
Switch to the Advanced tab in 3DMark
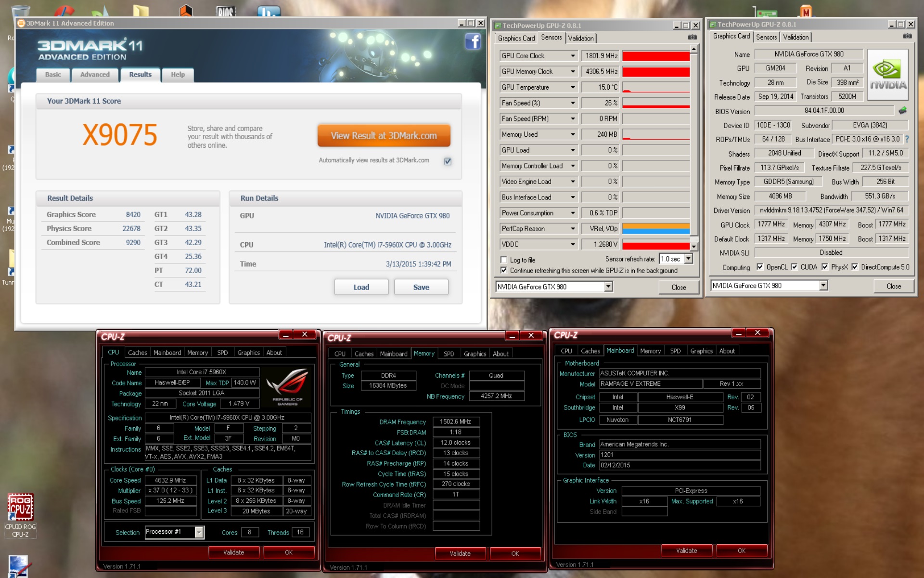click(x=95, y=75)
